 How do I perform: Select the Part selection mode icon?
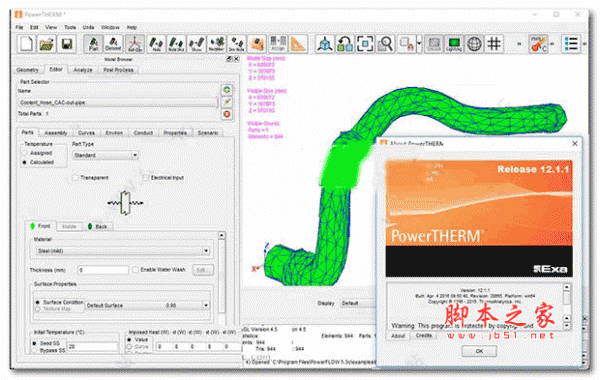[x=93, y=44]
